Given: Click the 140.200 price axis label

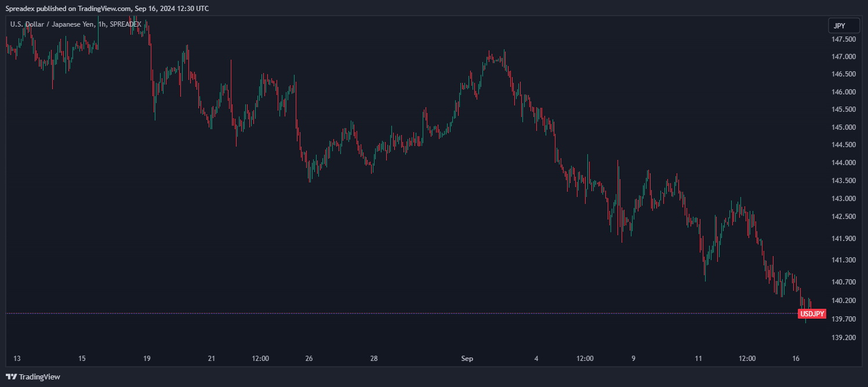Looking at the screenshot, I should 844,301.
